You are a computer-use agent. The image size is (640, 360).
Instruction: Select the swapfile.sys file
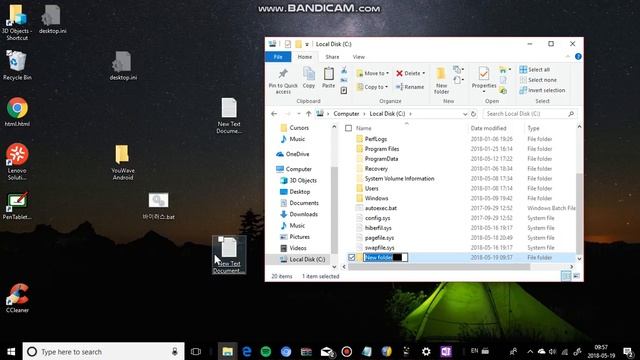(x=379, y=247)
